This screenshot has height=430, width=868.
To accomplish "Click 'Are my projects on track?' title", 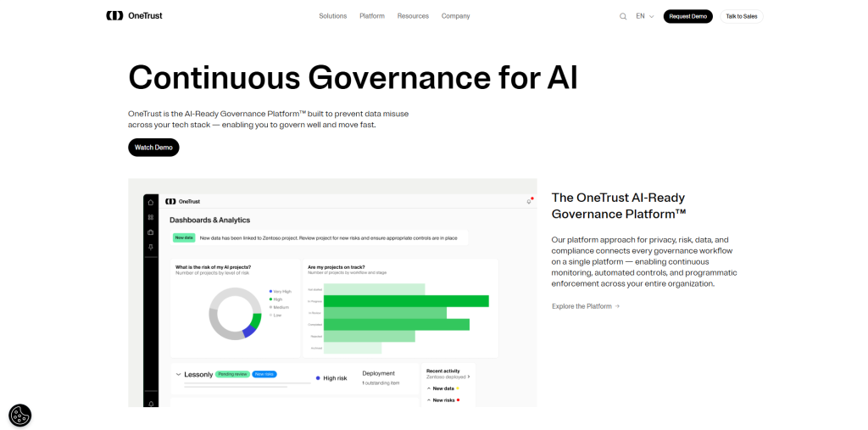I will click(337, 267).
